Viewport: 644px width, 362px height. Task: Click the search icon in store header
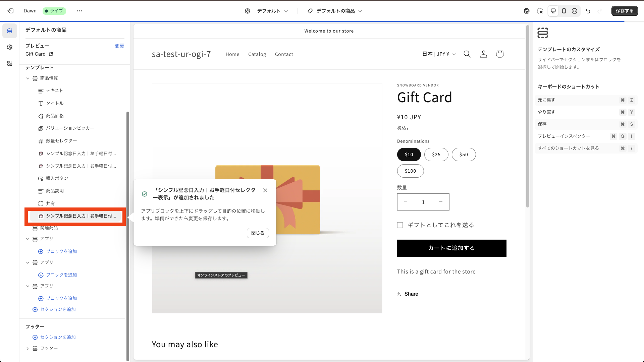(x=467, y=54)
